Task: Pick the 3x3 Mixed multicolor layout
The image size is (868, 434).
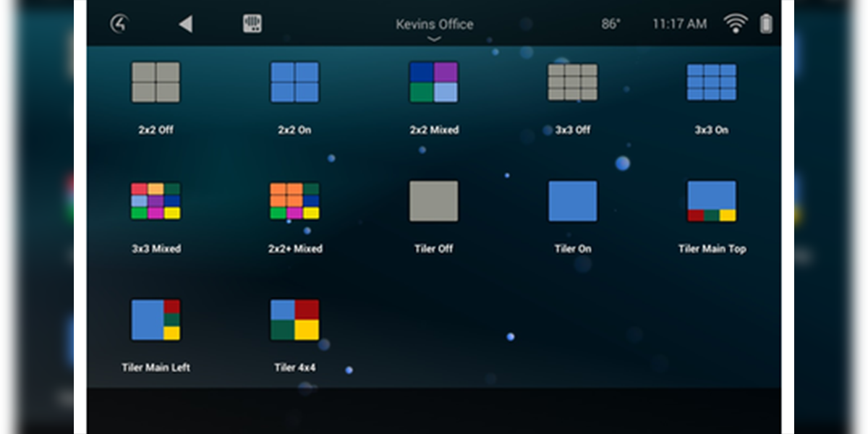Action: 156,201
